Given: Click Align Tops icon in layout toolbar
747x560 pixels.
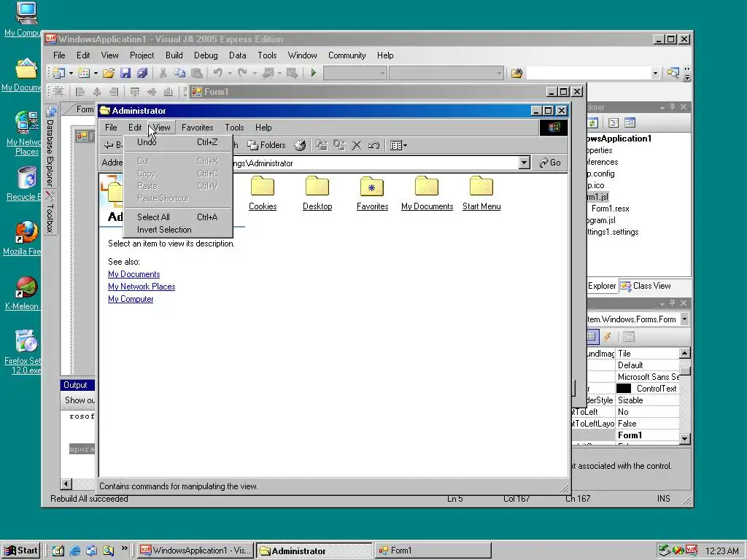Looking at the screenshot, I should point(135,91).
